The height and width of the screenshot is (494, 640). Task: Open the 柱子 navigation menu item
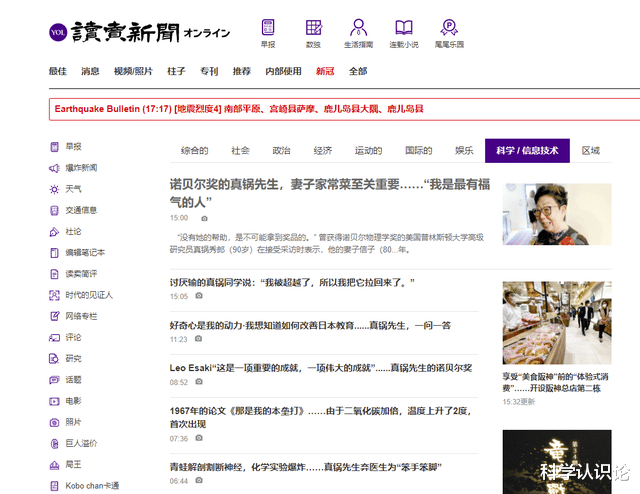coord(176,71)
